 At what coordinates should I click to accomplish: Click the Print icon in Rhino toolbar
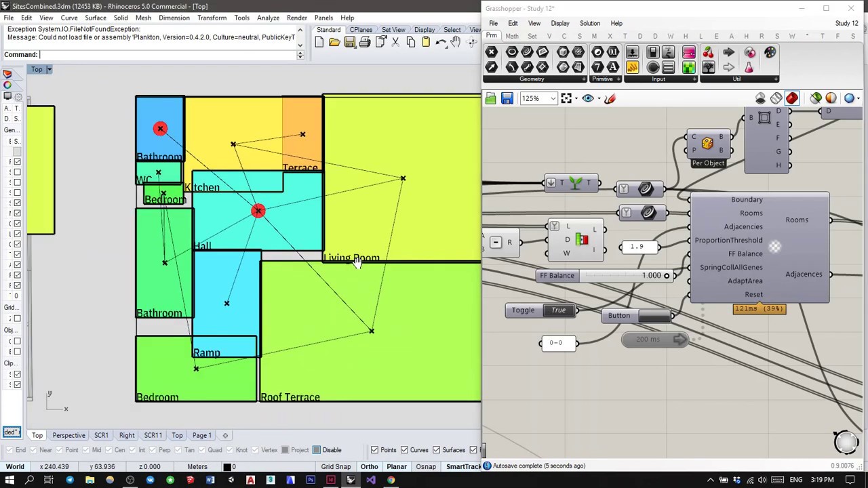[365, 42]
